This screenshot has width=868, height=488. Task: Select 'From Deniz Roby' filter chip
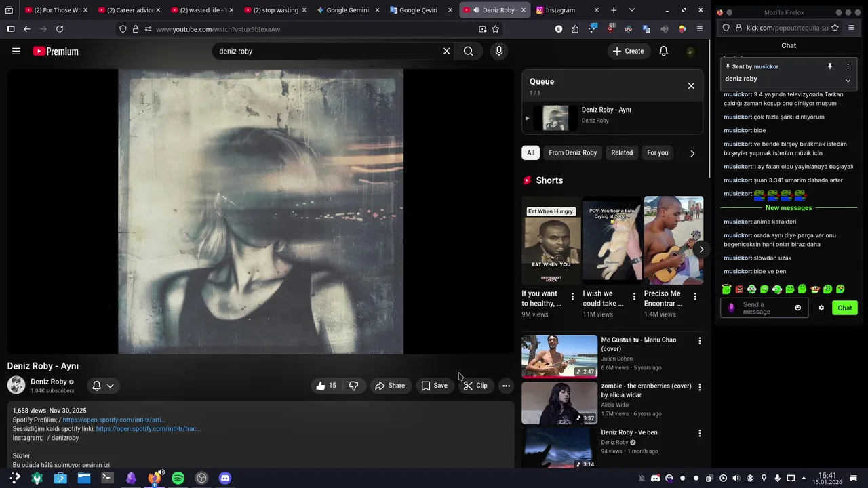click(573, 152)
